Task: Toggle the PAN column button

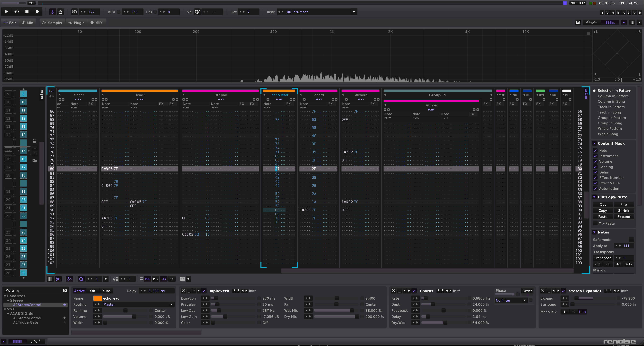Action: tap(155, 279)
